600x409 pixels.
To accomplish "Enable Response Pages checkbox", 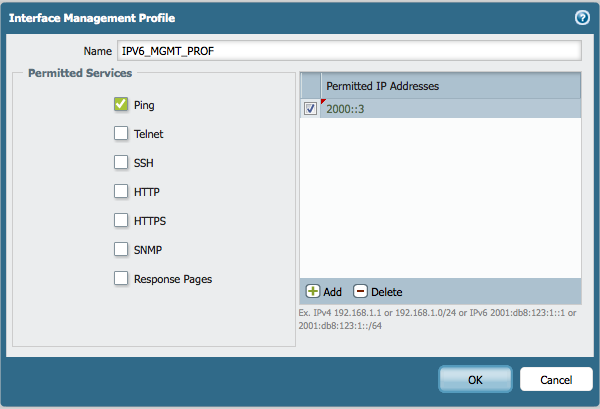I will click(121, 279).
